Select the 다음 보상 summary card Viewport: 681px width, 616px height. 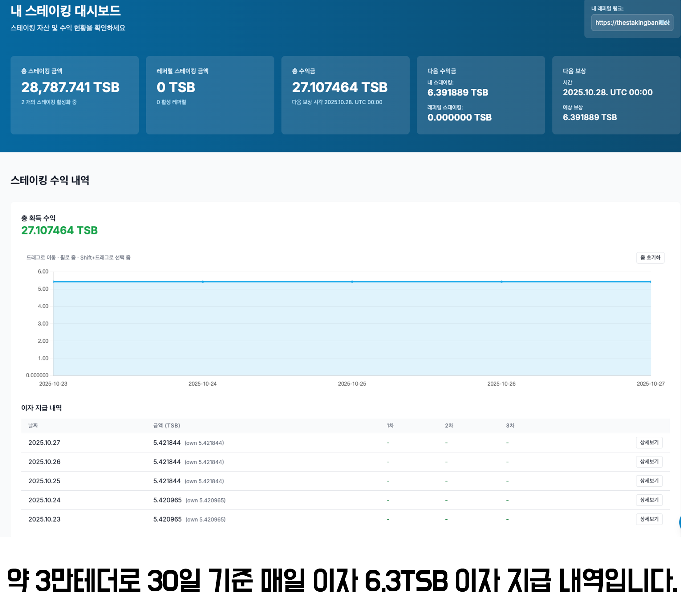pos(616,95)
